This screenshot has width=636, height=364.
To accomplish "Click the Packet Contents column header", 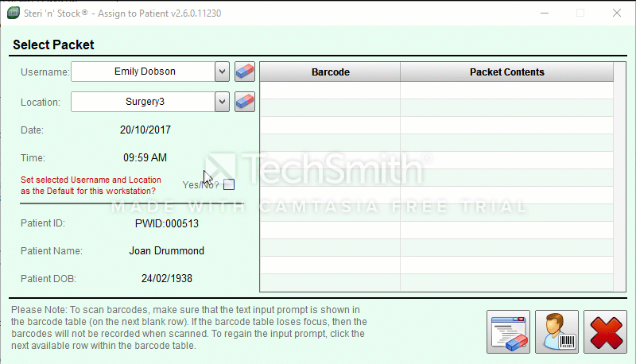I will pyautogui.click(x=506, y=72).
